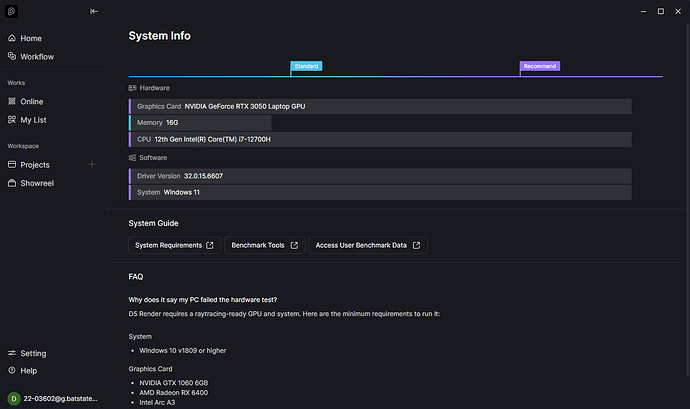Open the Online works library

[x=31, y=101]
